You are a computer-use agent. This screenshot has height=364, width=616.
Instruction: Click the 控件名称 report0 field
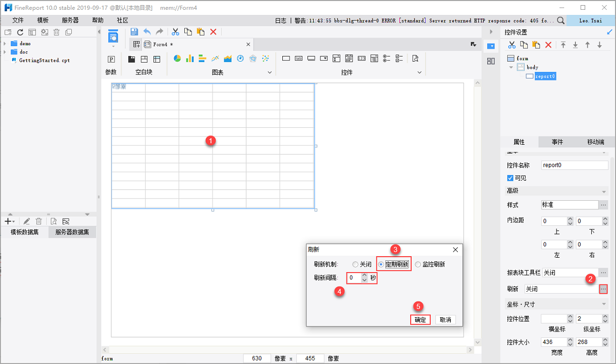click(x=574, y=165)
